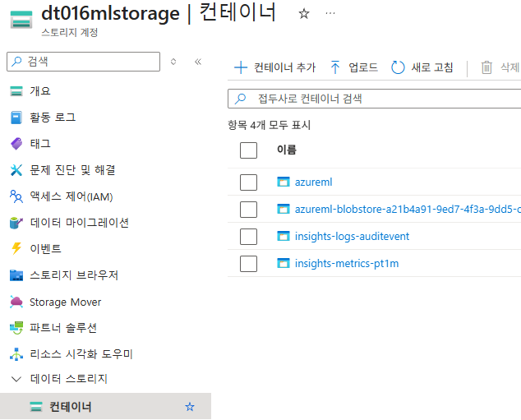Open 리소스 시각화 도우미 icon

[16, 354]
